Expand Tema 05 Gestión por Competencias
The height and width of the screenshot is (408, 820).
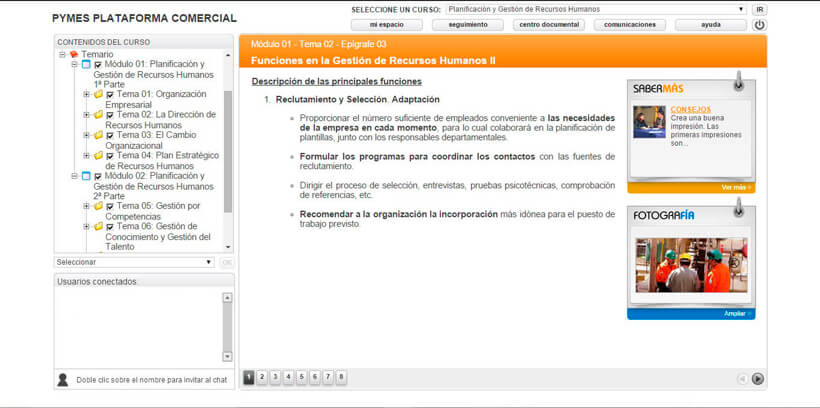[86, 206]
